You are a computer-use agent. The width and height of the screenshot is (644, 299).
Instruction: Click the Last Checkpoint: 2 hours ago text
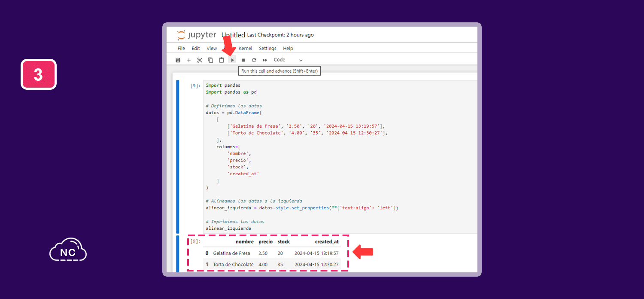[280, 35]
